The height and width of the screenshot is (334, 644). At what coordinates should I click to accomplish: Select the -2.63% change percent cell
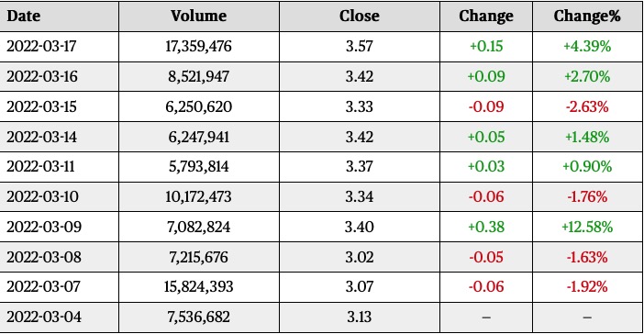pos(587,106)
